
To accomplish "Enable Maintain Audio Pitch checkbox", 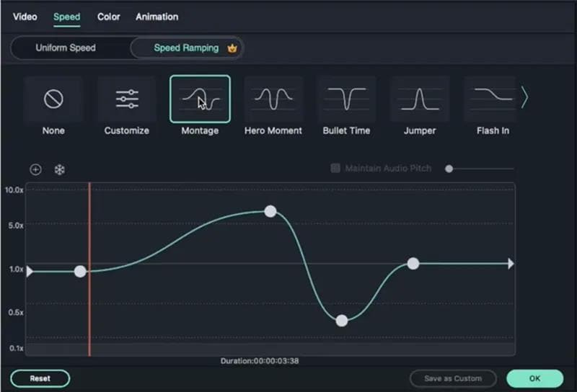I will pos(335,168).
